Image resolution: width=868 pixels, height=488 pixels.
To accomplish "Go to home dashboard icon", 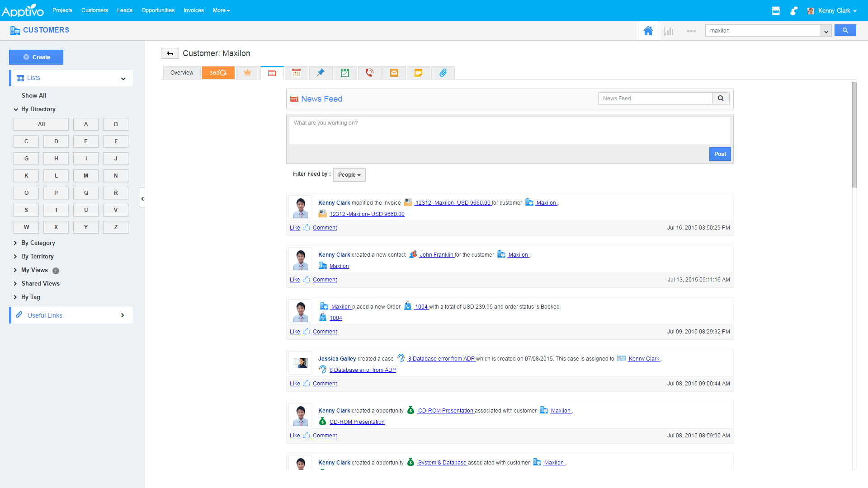I will 648,31.
